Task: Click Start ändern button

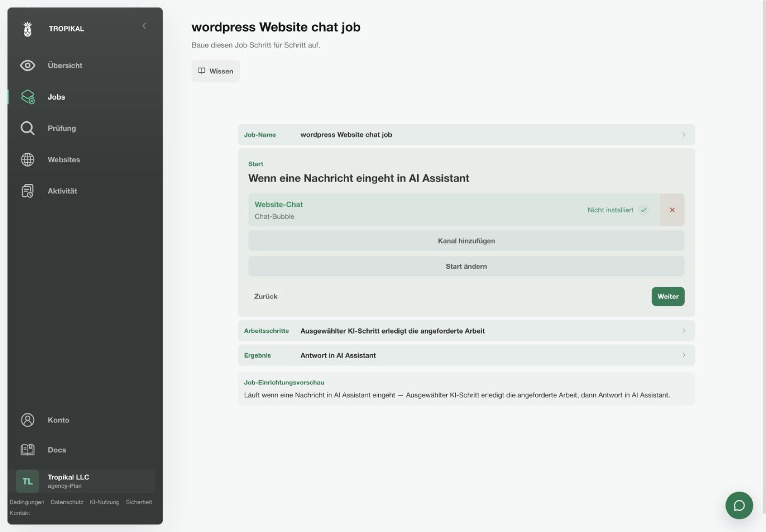Action: point(466,266)
